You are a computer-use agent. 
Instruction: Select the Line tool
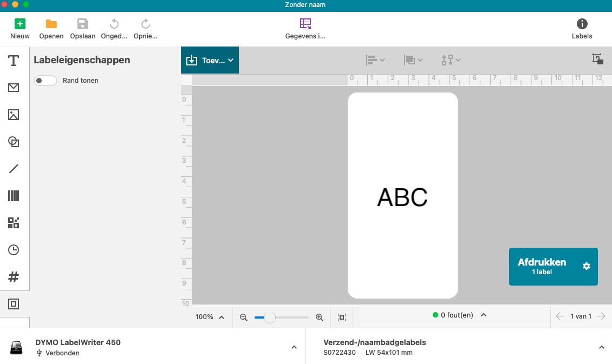point(14,169)
